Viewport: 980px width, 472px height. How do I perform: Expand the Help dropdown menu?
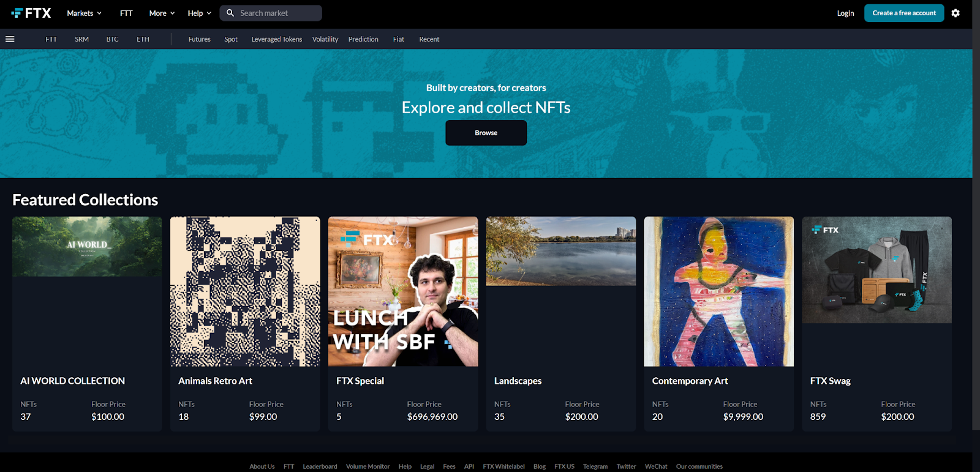pos(200,13)
